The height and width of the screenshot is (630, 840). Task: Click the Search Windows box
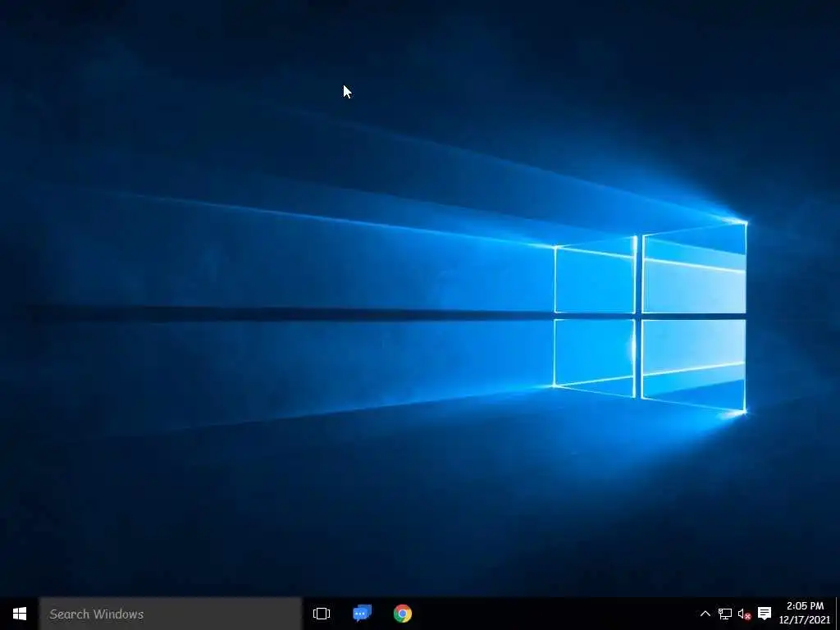click(x=171, y=614)
